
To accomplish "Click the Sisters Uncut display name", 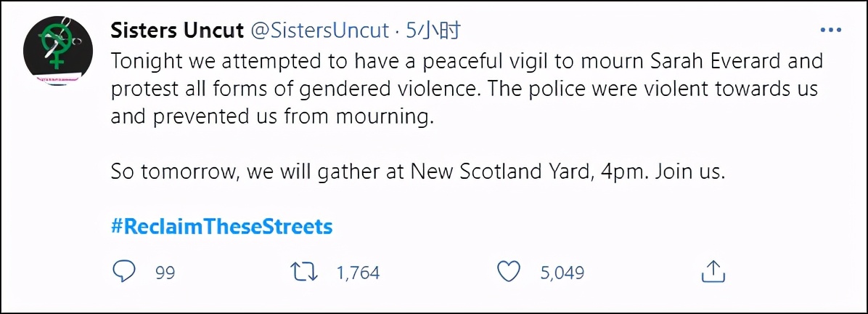I will tap(176, 31).
